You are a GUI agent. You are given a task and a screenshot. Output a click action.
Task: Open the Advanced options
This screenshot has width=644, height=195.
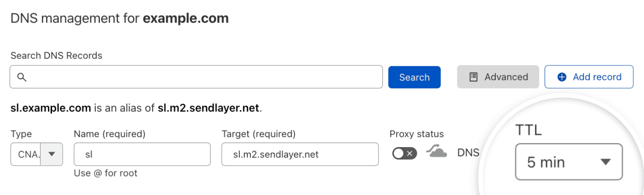coord(498,77)
